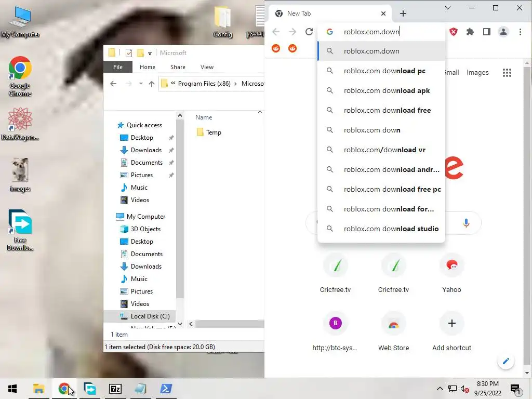Open Explorer quick access toolbar dropdown
532x399 pixels.
(x=150, y=54)
